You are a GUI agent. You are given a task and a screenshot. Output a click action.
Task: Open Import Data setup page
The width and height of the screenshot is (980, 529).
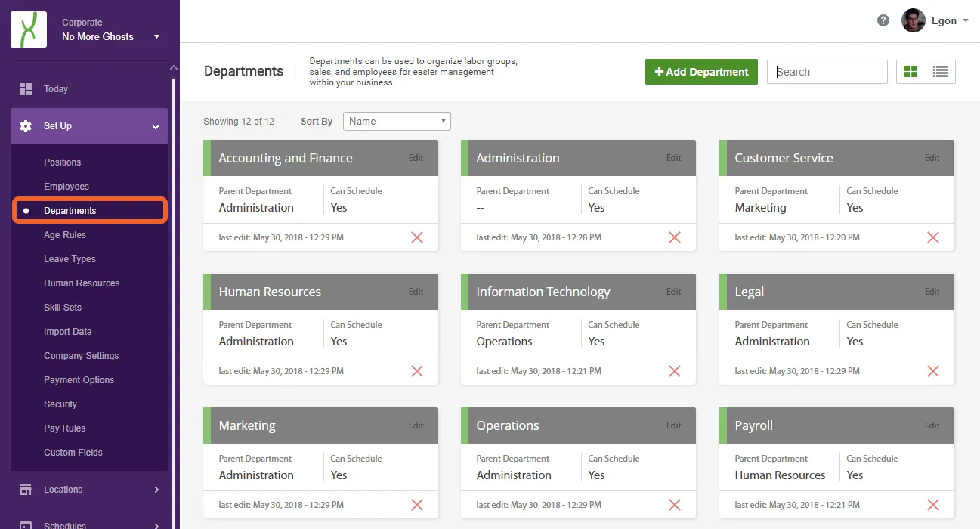coord(68,332)
